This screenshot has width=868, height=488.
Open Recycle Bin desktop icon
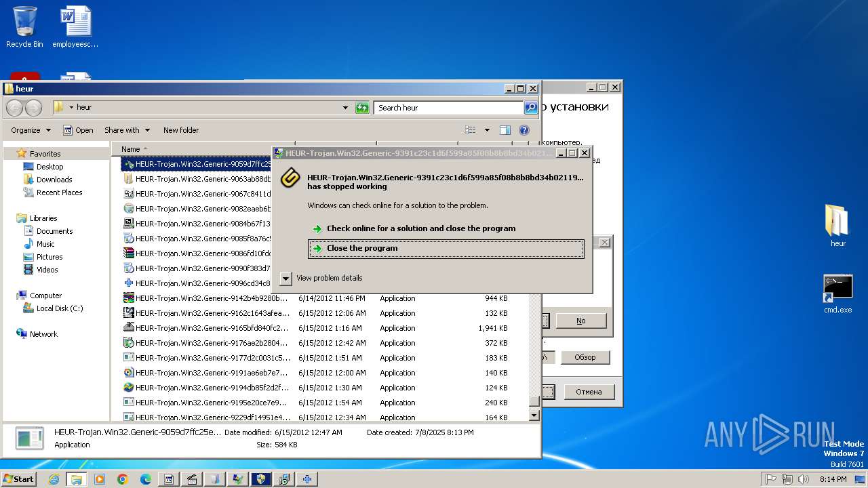click(x=24, y=27)
